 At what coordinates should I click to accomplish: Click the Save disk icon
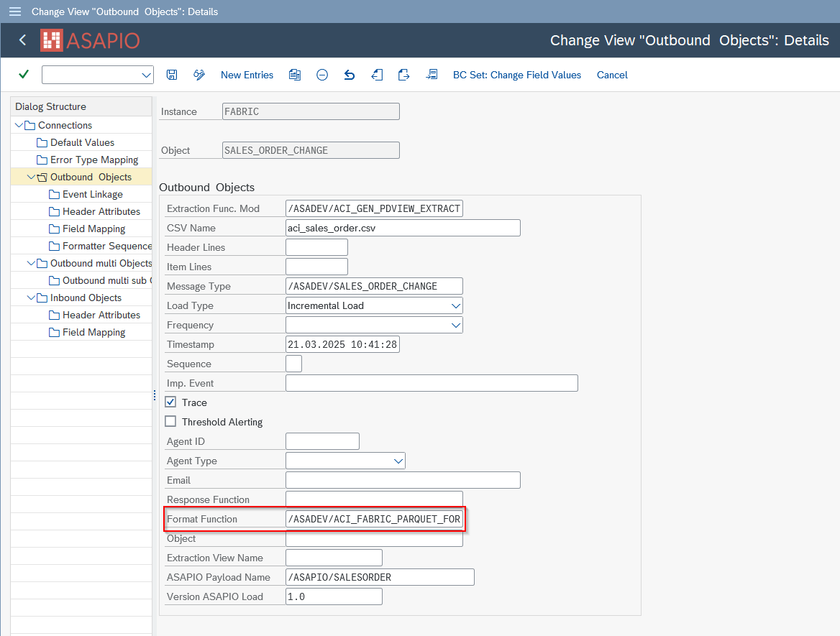tap(172, 75)
